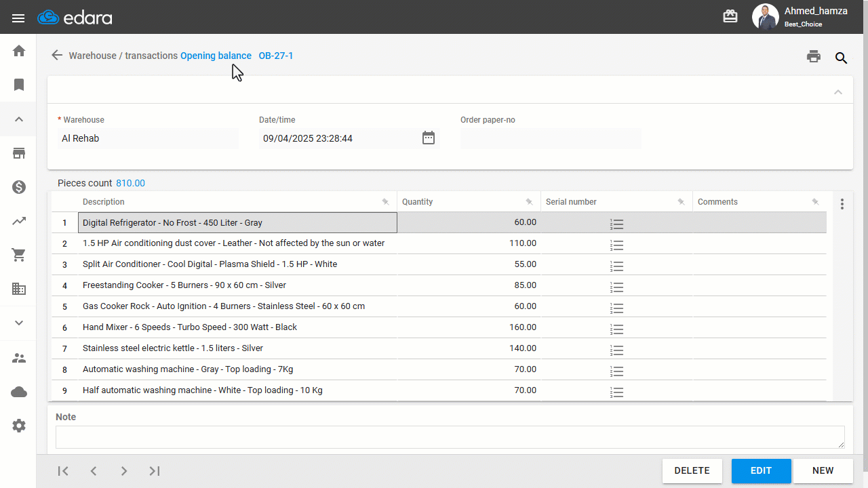
Task: Go to Home in sidebar
Action: (19, 51)
